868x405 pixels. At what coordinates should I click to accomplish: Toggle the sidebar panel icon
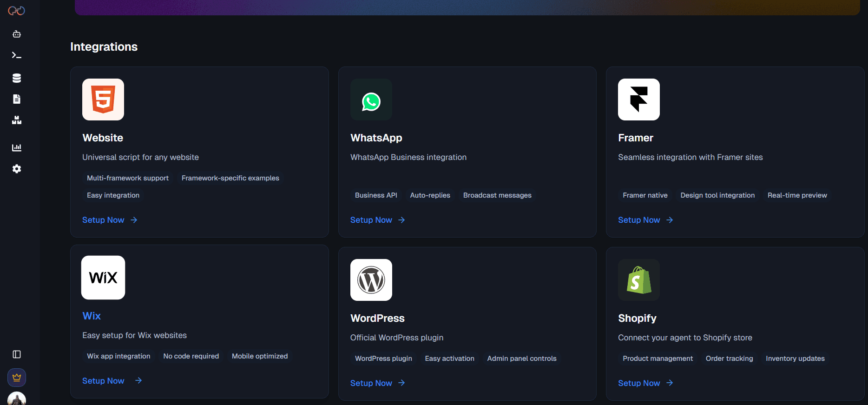[17, 354]
